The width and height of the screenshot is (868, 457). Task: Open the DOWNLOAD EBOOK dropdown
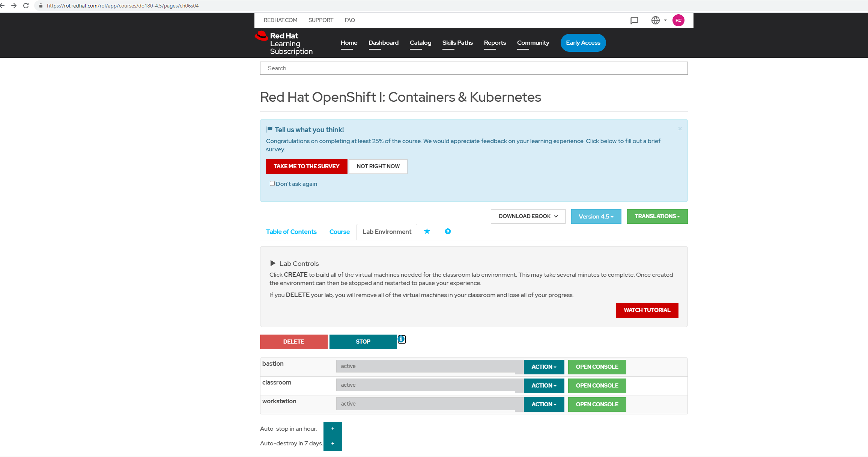point(527,216)
